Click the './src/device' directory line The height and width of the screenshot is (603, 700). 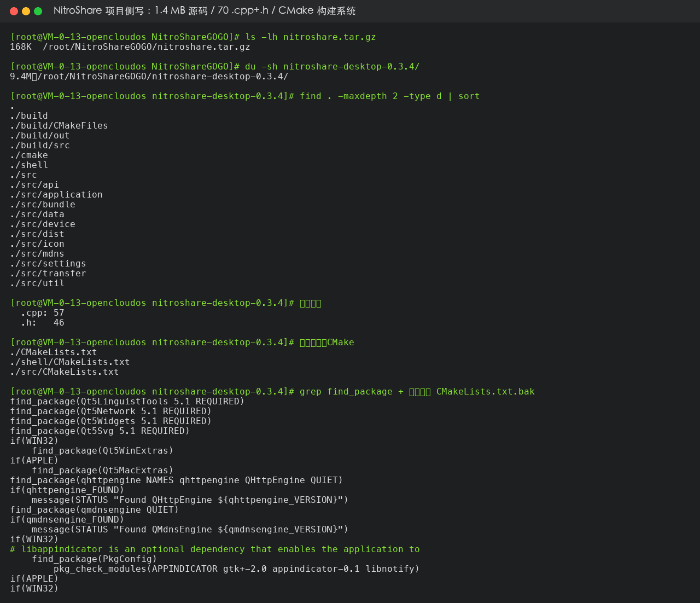[43, 224]
